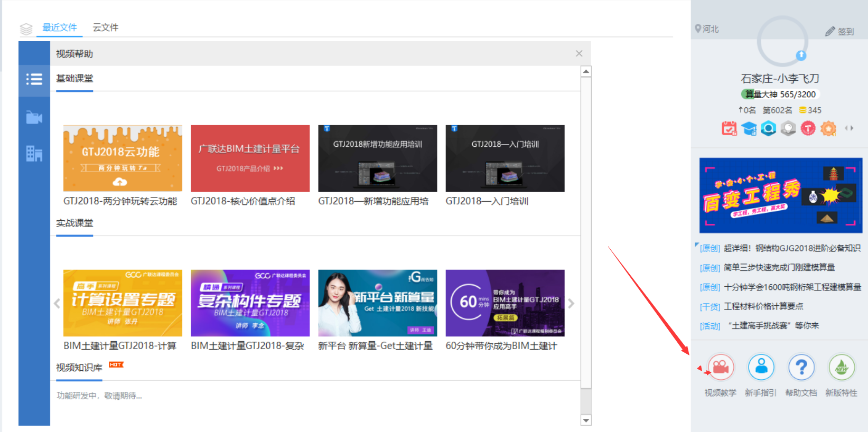Viewport: 868px width, 432px height.
Task: Show previous 实战课堂 videos
Action: [57, 303]
